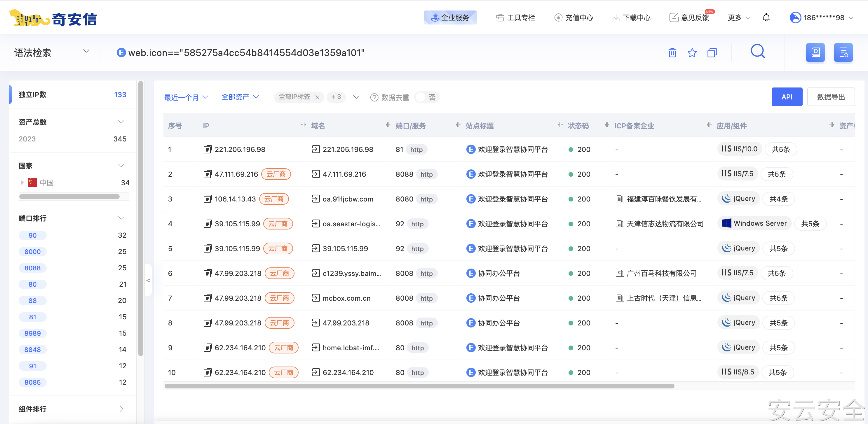
Task: Open the 全部资产 dropdown
Action: click(x=240, y=97)
